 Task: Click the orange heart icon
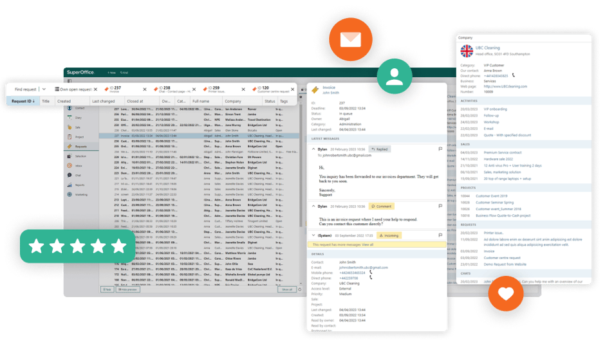(x=505, y=293)
